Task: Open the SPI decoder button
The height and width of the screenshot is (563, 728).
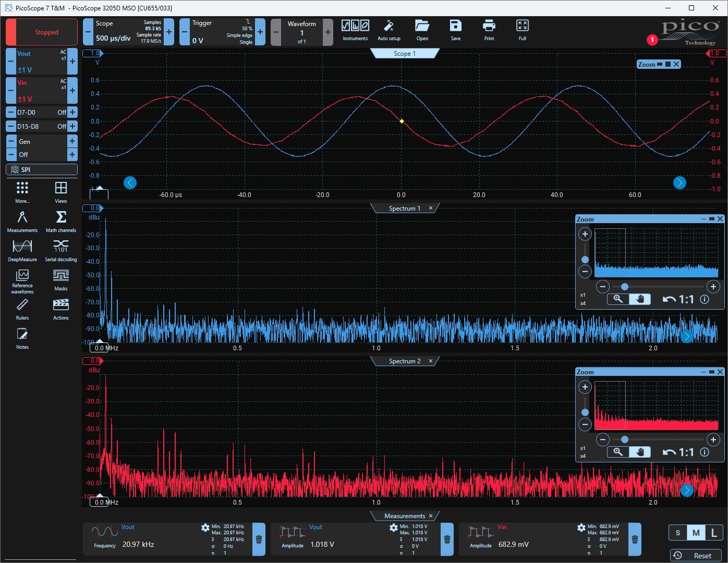Action: point(42,169)
